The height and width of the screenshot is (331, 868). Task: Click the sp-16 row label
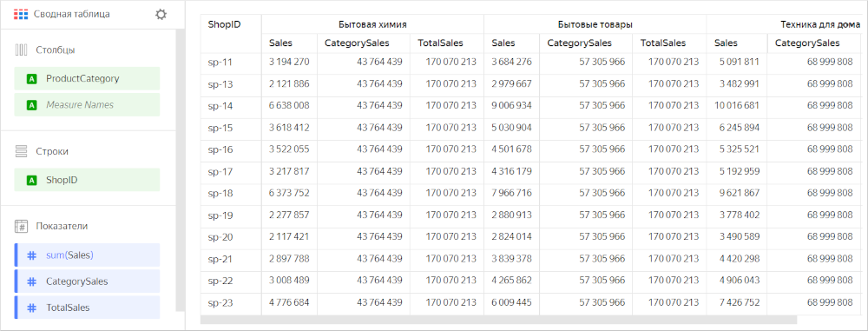pyautogui.click(x=220, y=149)
